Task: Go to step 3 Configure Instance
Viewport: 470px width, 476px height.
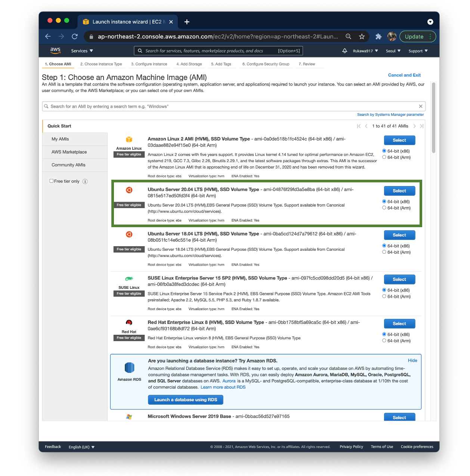Action: tap(149, 64)
